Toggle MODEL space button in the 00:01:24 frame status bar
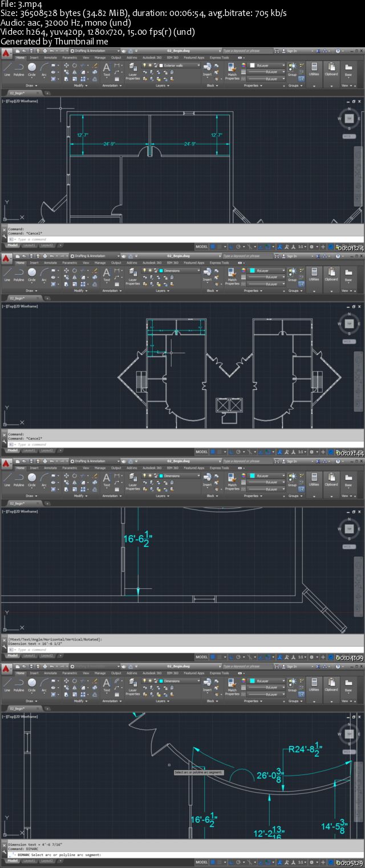Viewport: 365px width, 868px height. pyautogui.click(x=202, y=247)
